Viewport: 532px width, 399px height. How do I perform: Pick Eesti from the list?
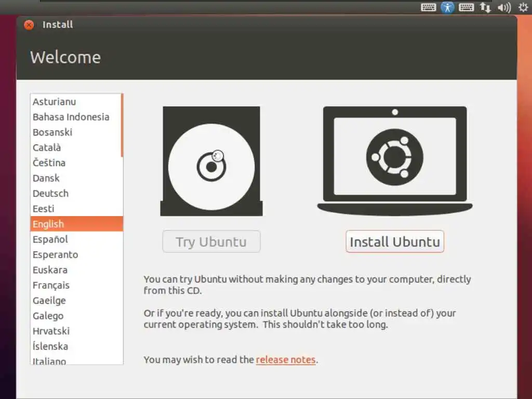click(x=77, y=209)
